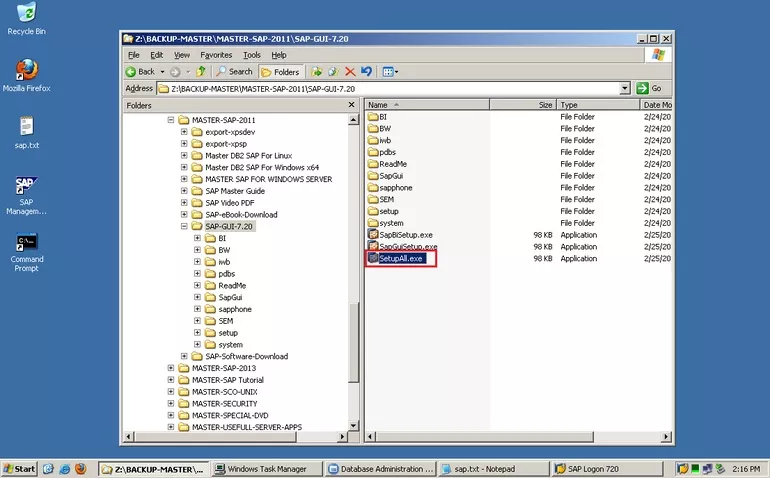Screen dimensions: 770x478
Task: Select the sap.txt desktop file
Action: coord(27,133)
